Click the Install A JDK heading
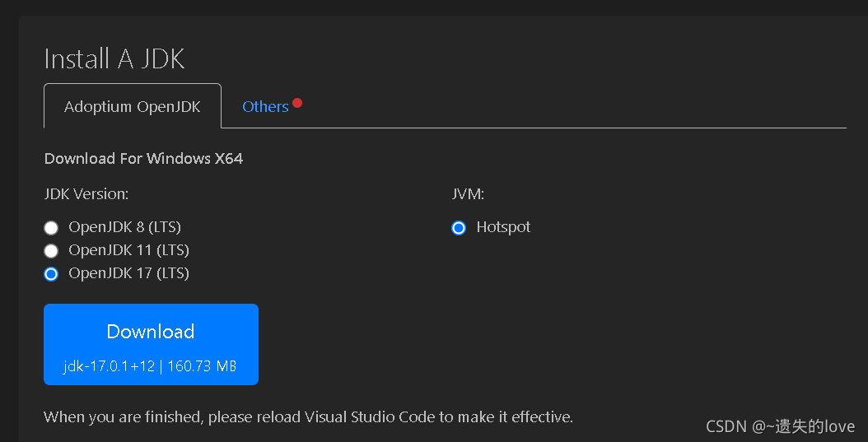Viewport: 868px width, 442px height. [114, 58]
